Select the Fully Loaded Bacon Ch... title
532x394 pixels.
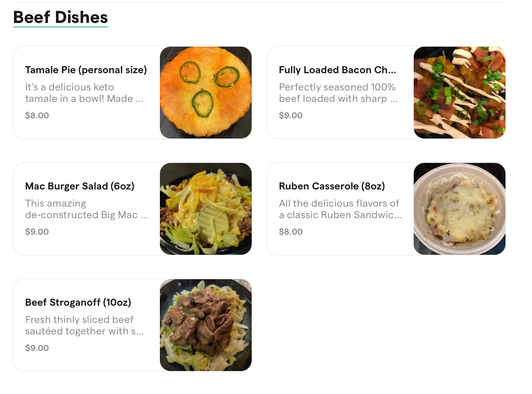click(337, 70)
